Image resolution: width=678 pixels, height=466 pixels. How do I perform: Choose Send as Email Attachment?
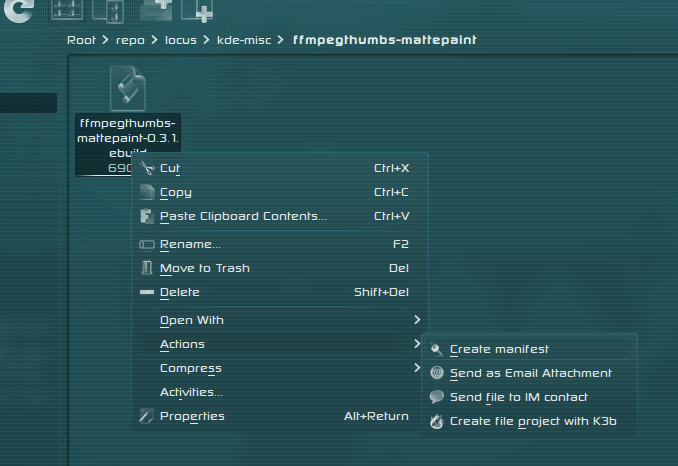point(529,373)
